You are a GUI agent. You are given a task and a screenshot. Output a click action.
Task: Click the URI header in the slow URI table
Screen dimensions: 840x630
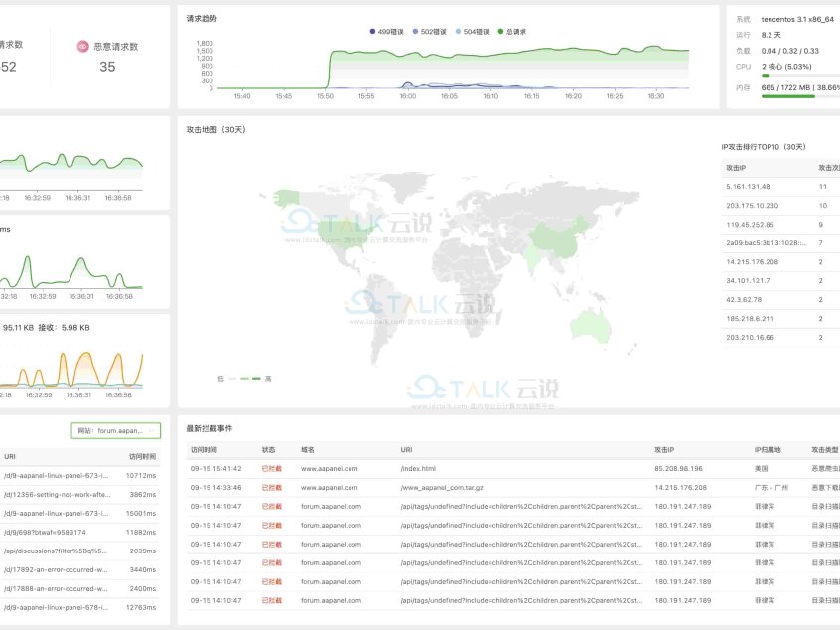[x=10, y=457]
